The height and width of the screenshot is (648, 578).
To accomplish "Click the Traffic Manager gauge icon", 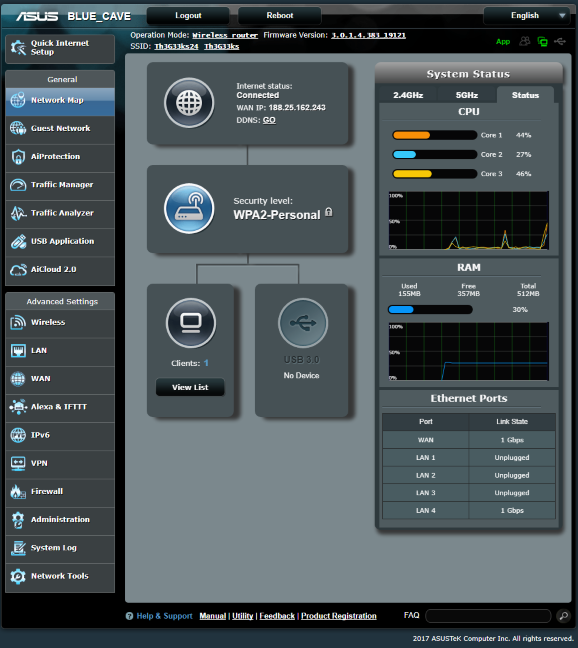I will pyautogui.click(x=18, y=185).
